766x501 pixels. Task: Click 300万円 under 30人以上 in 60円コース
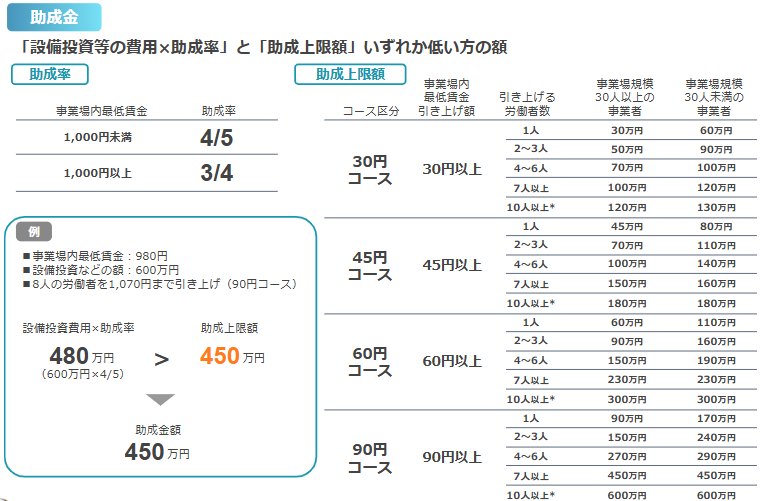627,400
